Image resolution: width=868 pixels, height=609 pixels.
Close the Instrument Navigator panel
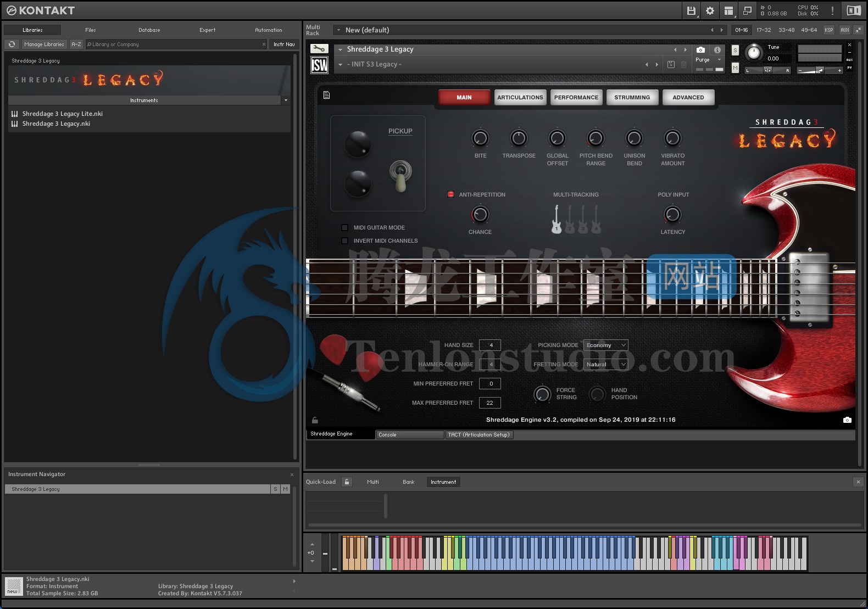click(x=292, y=474)
